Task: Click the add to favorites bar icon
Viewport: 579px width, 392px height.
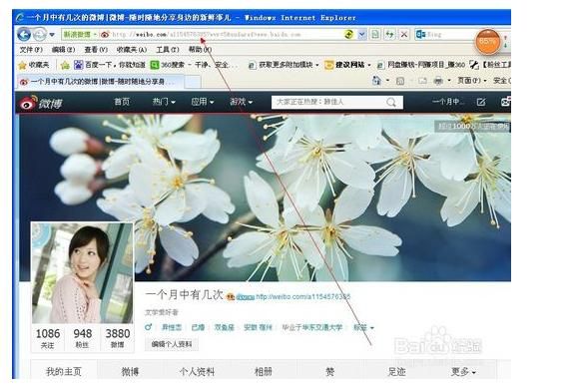Action: pyautogui.click(x=65, y=66)
